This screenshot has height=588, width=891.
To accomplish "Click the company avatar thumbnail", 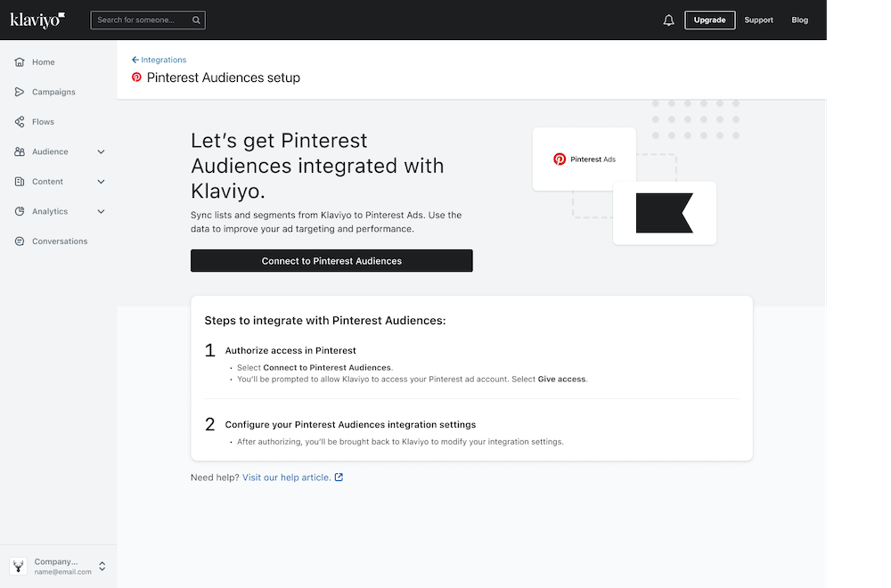I will (x=18, y=565).
